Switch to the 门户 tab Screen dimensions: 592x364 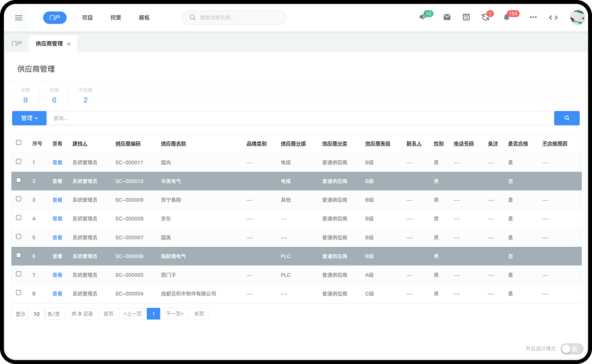[x=17, y=43]
